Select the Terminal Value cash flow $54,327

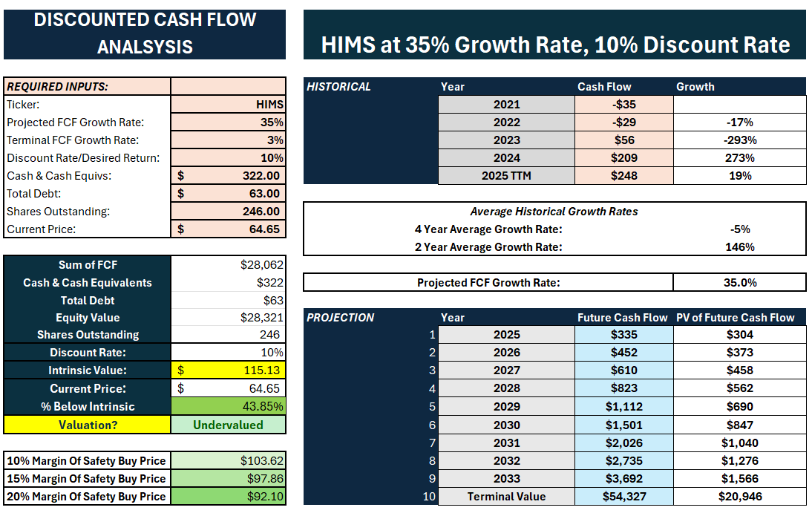click(x=624, y=496)
